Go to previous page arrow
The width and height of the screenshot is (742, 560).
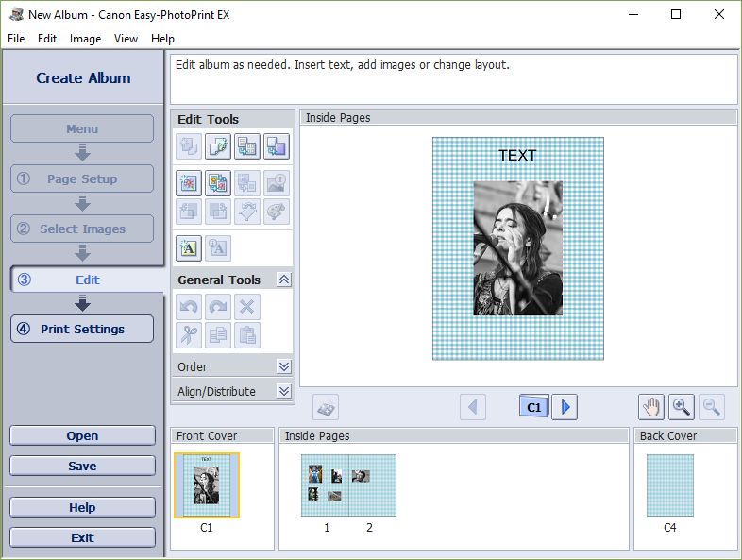[473, 407]
